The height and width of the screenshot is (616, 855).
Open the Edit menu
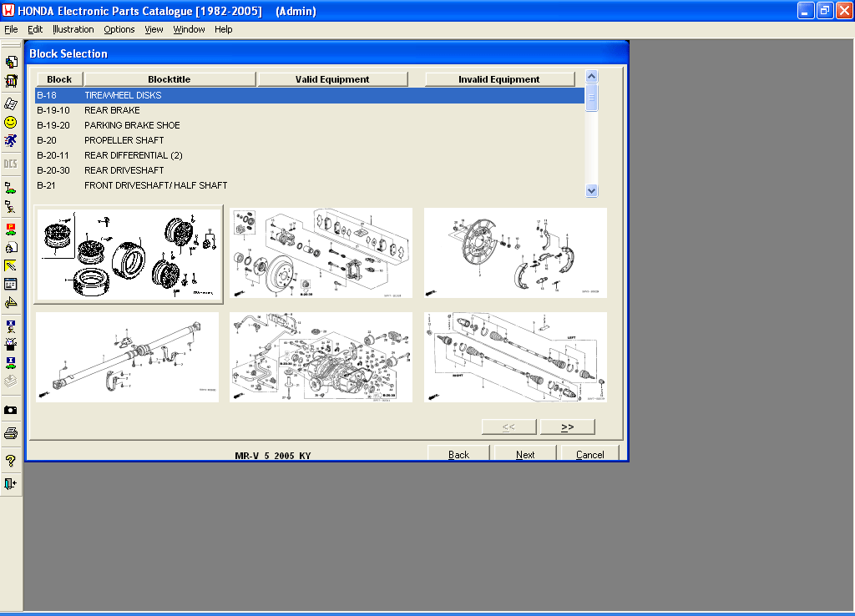[35, 29]
